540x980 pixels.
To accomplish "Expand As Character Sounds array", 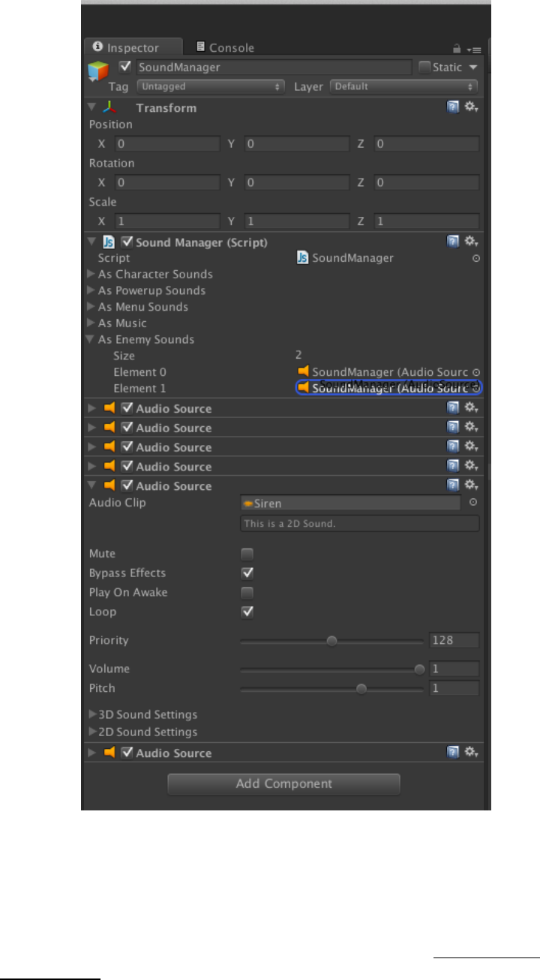I will coord(91,274).
